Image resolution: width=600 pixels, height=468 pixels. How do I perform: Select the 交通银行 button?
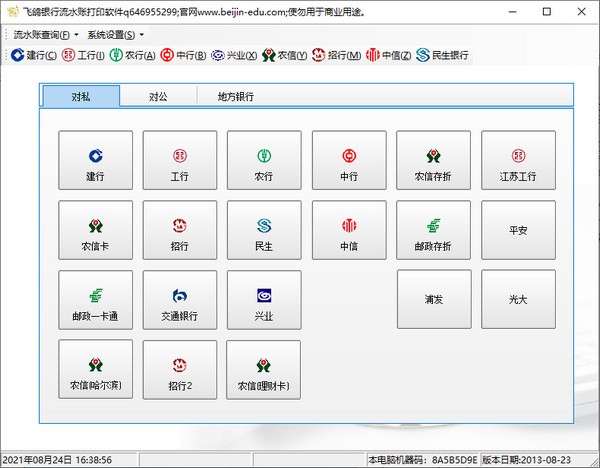coord(180,300)
